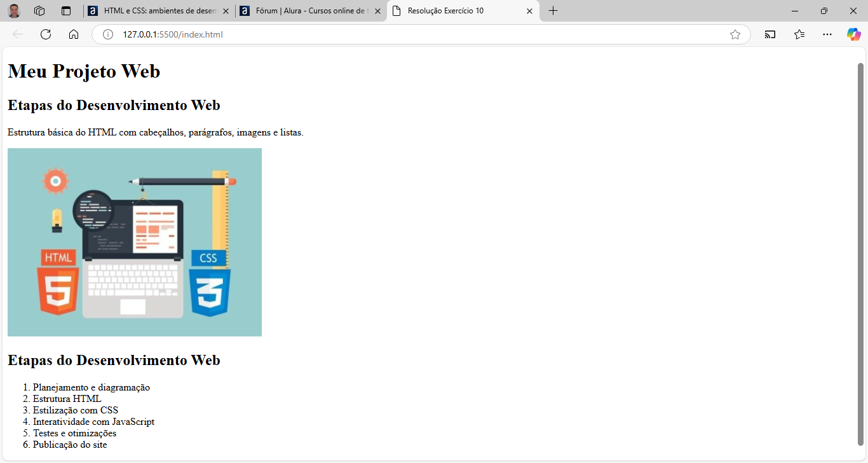
Task: Select the Resolução Exercício 10 tab
Action: (463, 11)
